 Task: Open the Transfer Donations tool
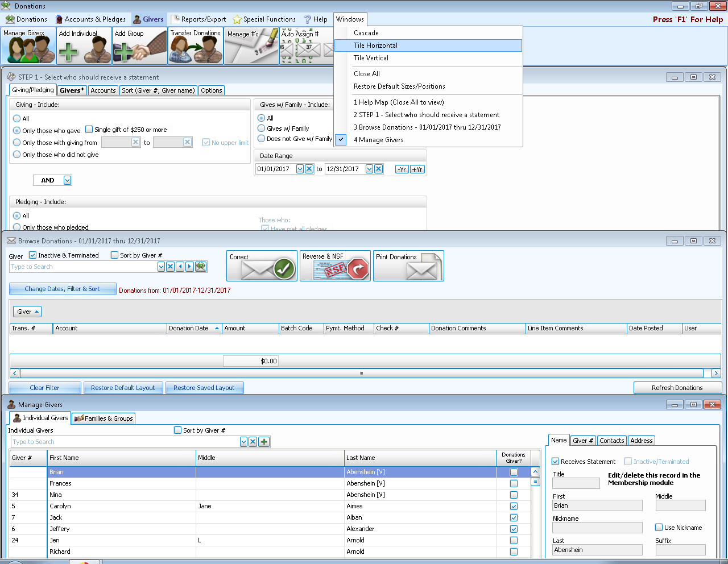coord(195,46)
